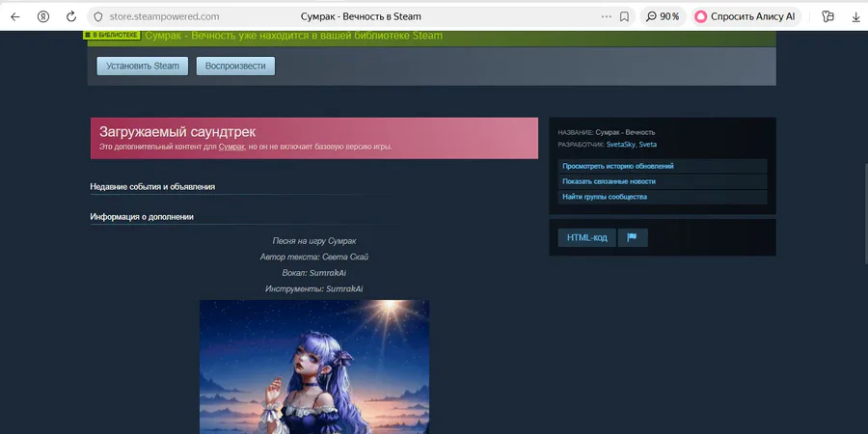Click Информация о дополнении heading
Image resolution: width=868 pixels, height=434 pixels.
pyautogui.click(x=142, y=217)
